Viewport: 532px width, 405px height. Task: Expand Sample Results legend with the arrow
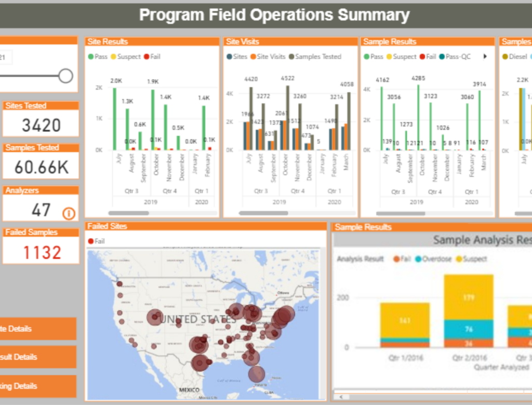coord(485,57)
